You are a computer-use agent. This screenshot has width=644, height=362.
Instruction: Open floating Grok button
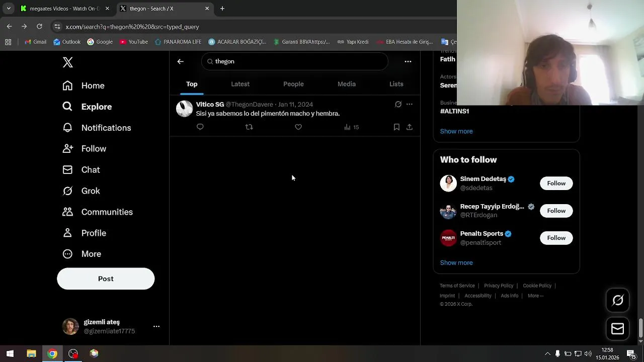618,300
